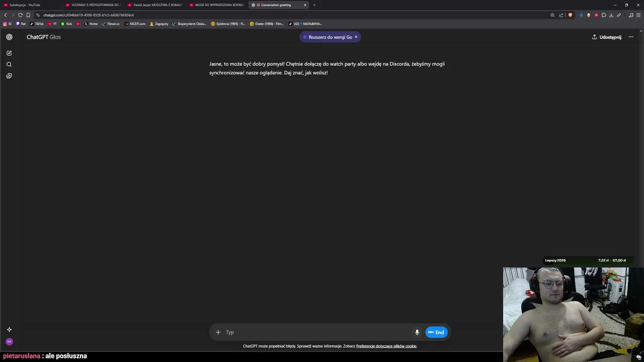This screenshot has height=362, width=644.
Task: Bookmark this page icon
Action: click(x=28, y=15)
